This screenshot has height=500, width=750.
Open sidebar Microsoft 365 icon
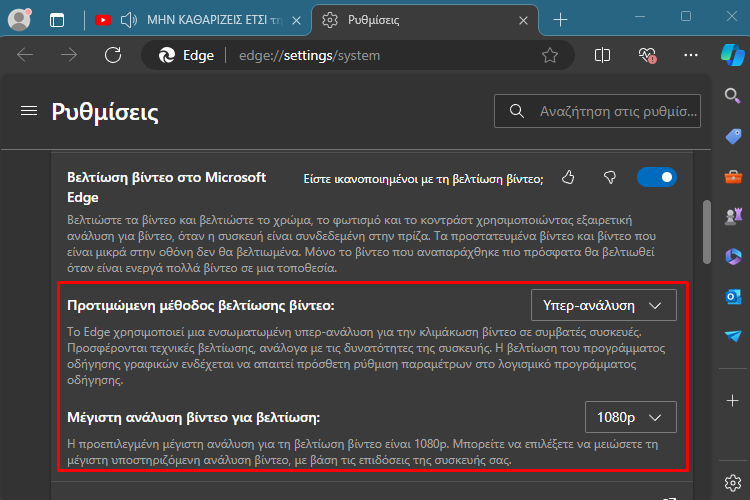[732, 257]
